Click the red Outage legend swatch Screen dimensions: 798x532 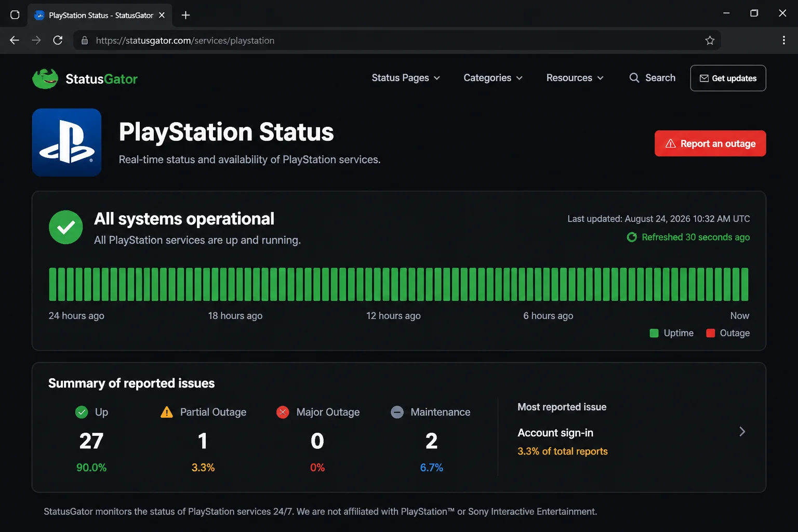[x=711, y=333]
